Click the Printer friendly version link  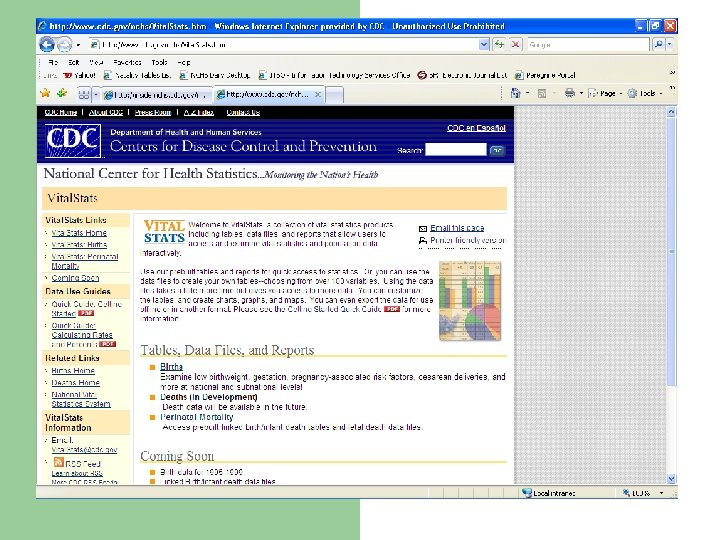coord(467,240)
